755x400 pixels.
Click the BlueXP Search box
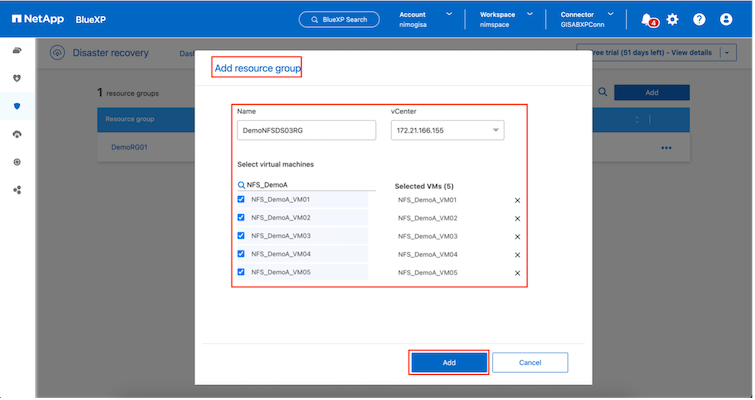coord(340,19)
